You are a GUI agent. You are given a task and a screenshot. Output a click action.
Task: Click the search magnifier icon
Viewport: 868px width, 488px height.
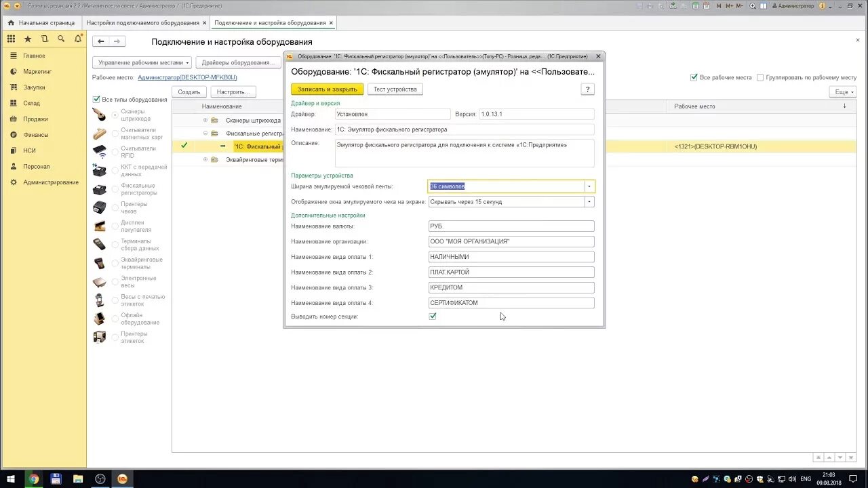point(61,39)
